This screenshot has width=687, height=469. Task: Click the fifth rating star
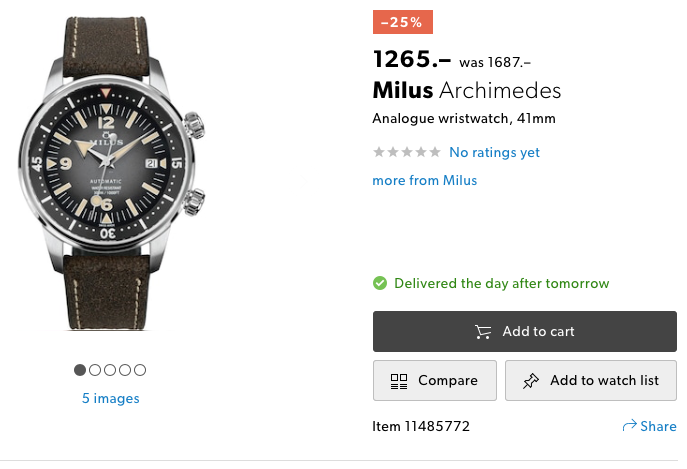[x=435, y=152]
